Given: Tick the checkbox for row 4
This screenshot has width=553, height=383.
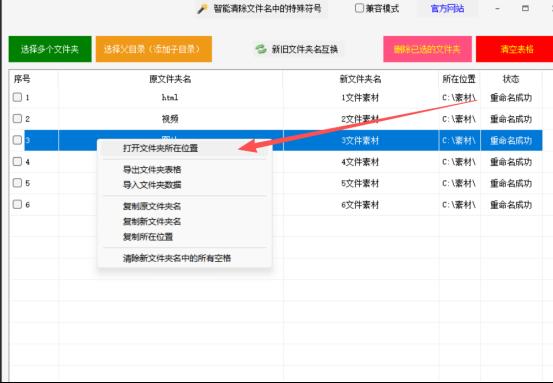Looking at the screenshot, I should (x=17, y=162).
